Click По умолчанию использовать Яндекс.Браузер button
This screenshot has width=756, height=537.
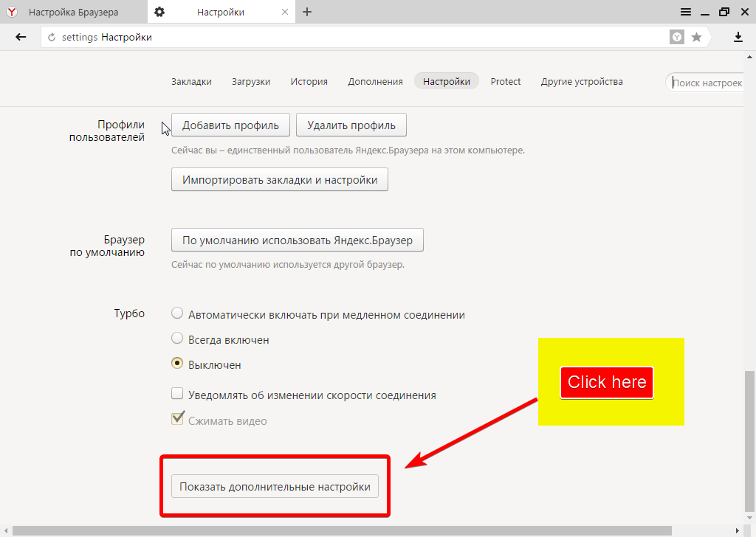point(298,240)
